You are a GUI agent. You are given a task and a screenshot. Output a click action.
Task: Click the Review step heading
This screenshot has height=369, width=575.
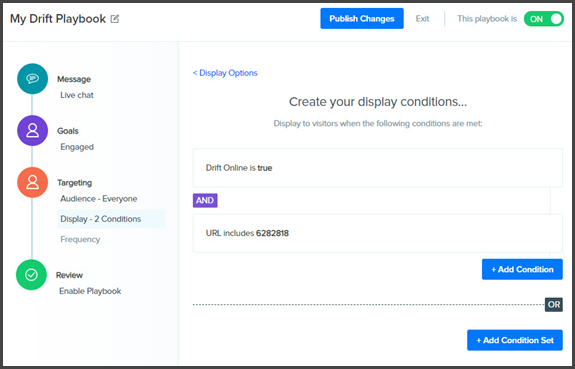point(69,275)
